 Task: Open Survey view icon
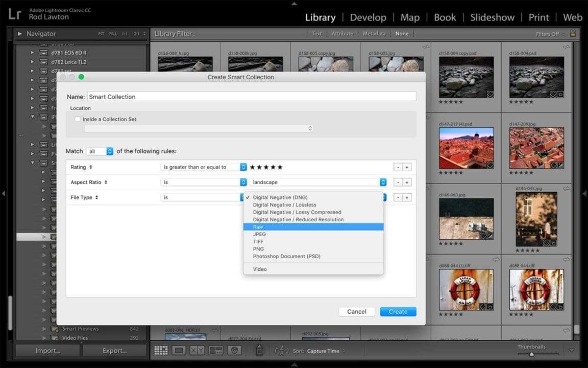pyautogui.click(x=215, y=350)
